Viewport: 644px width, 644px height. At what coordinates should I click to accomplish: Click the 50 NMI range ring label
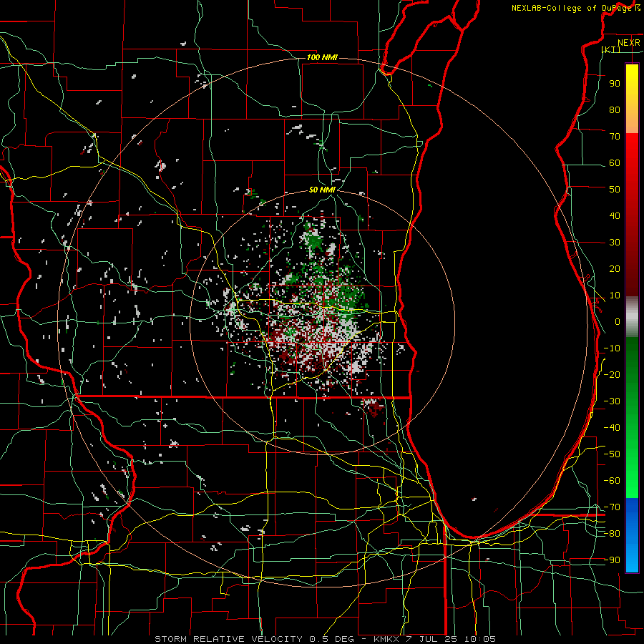(x=322, y=190)
